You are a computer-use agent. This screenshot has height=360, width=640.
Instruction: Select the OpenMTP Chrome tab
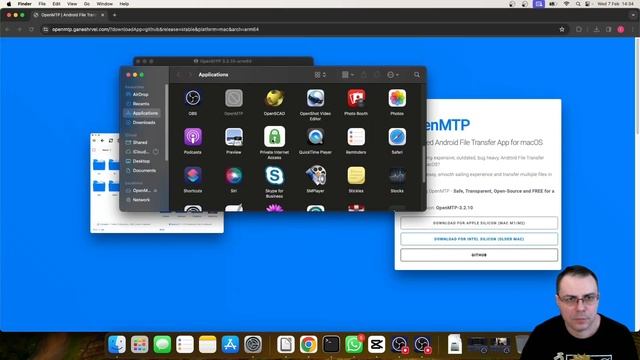point(68,15)
